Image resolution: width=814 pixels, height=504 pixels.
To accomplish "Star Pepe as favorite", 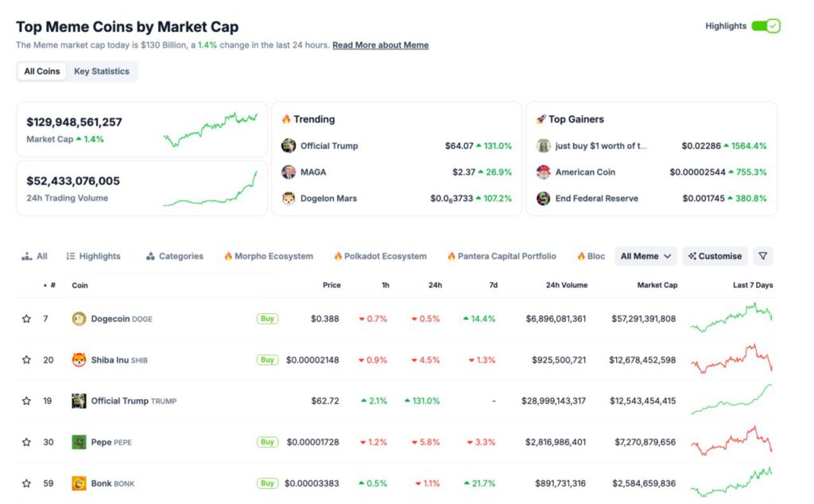I will pos(26,442).
